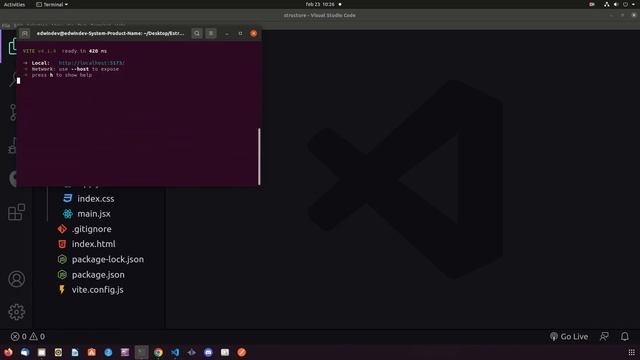The height and width of the screenshot is (360, 640).
Task: Open the Accounts menu icon
Action: coord(16,279)
